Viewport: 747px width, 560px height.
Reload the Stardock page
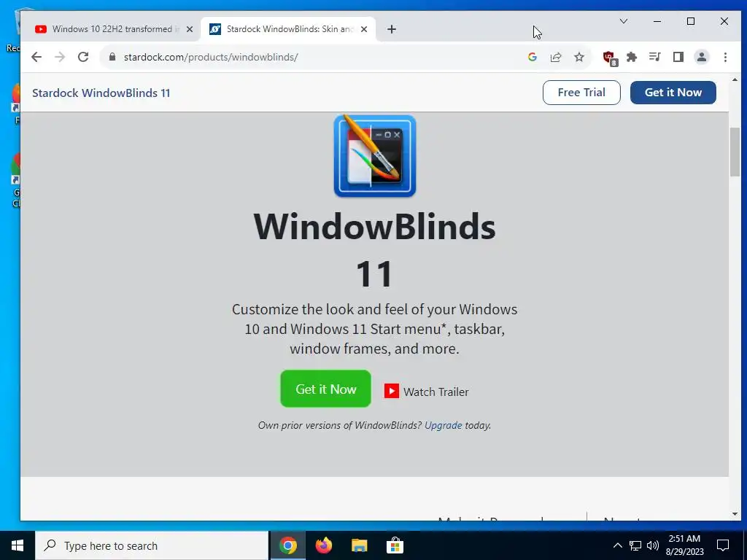click(x=83, y=57)
